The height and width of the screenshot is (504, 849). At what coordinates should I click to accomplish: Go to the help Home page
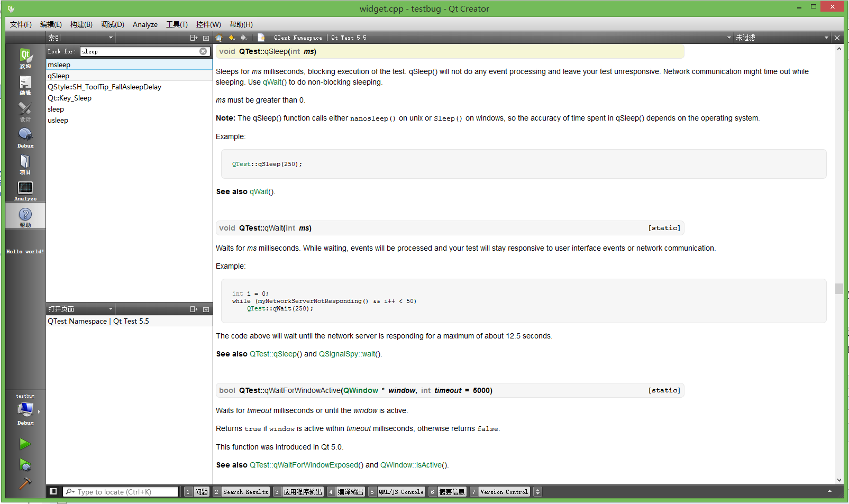(219, 38)
